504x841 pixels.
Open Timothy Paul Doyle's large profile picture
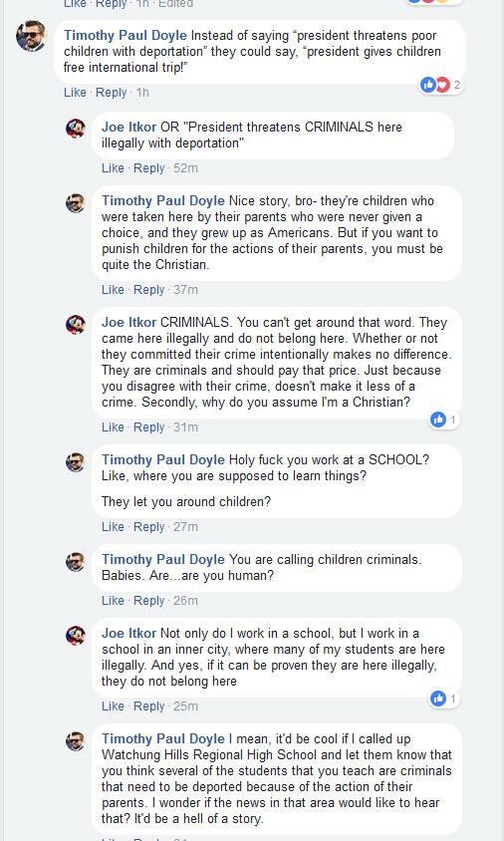(31, 36)
